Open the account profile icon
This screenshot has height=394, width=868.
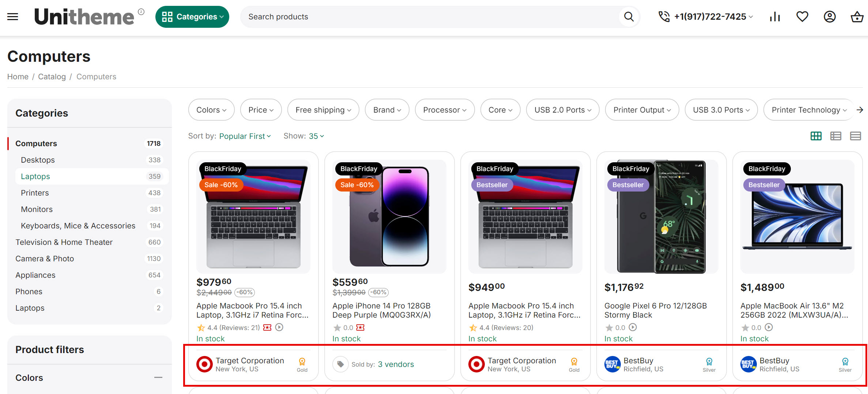click(x=830, y=16)
